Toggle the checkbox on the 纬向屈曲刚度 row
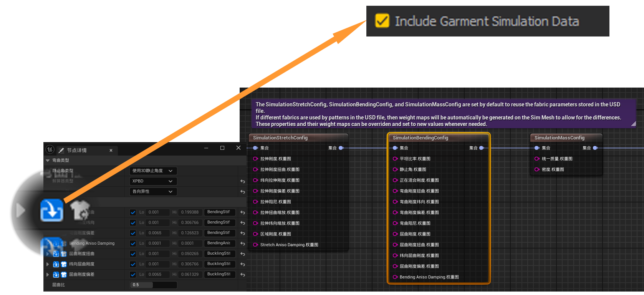644x295 pixels. coord(133,264)
